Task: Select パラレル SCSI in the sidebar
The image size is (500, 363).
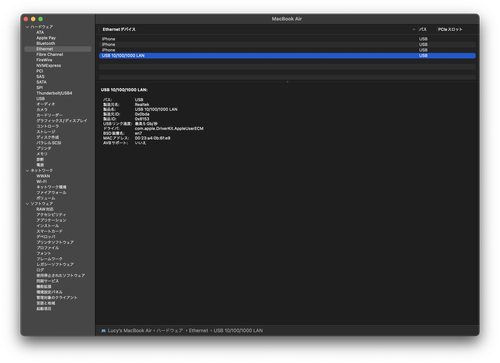Action: click(x=49, y=143)
